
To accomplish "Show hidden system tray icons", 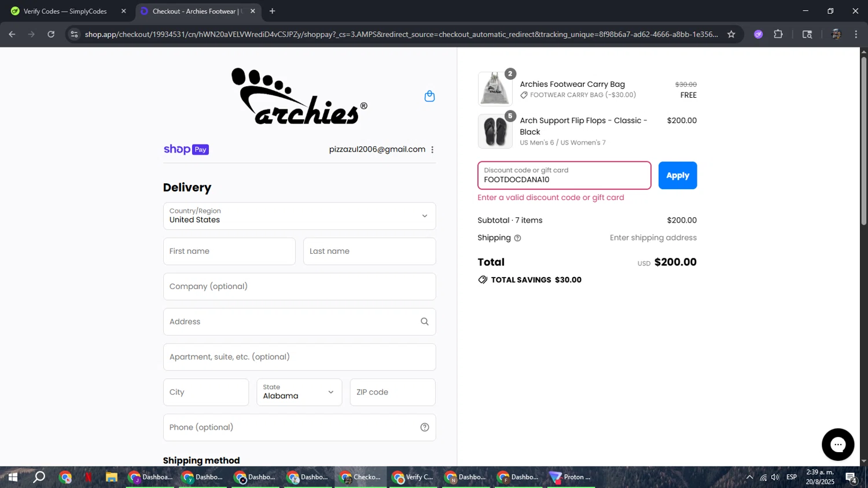I will click(749, 477).
